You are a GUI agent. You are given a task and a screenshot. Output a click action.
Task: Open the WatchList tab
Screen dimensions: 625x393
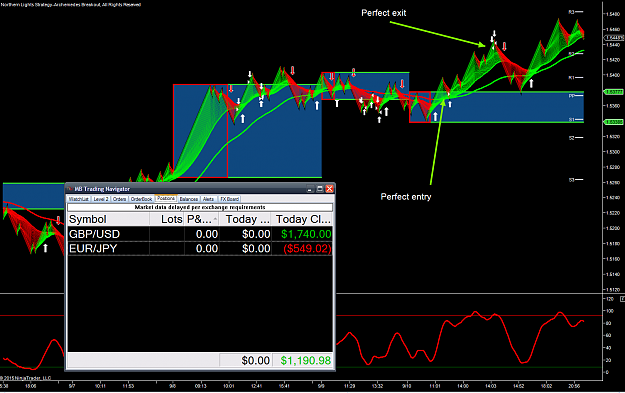coord(78,199)
